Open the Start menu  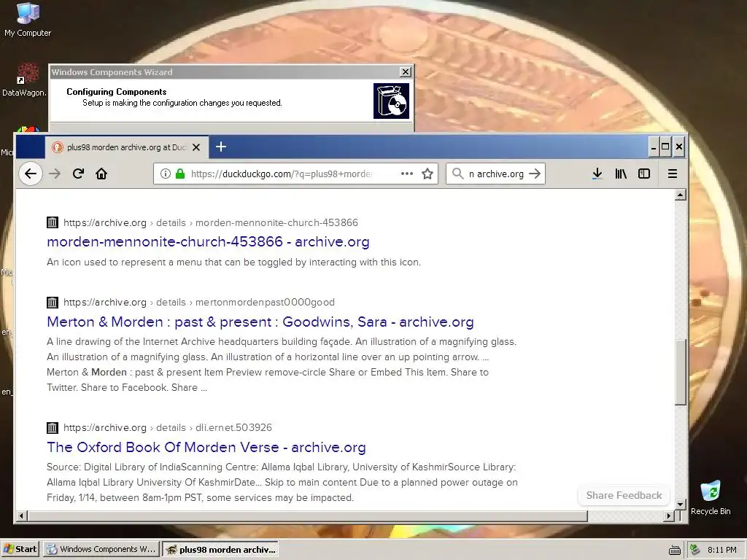coord(20,549)
